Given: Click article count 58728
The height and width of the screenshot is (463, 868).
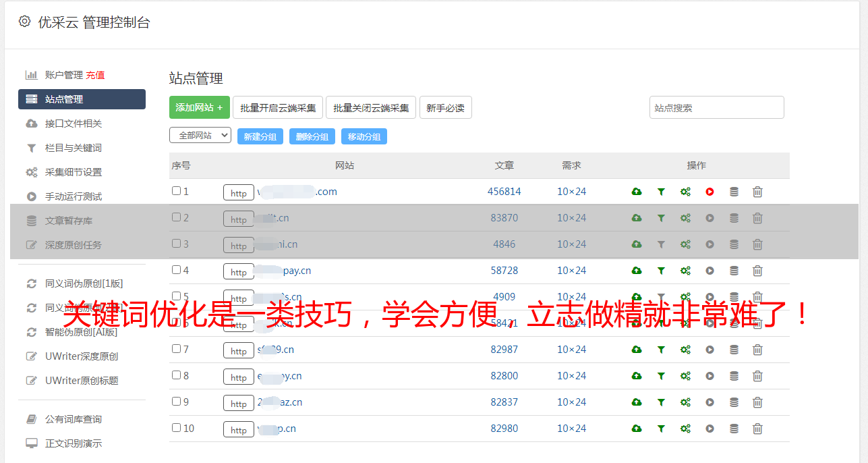Looking at the screenshot, I should (x=504, y=271).
